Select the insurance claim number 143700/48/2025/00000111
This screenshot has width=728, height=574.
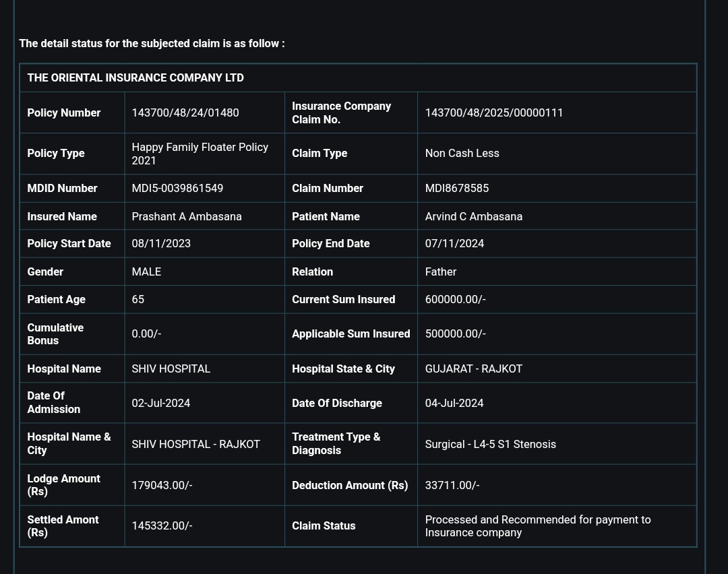click(x=493, y=113)
